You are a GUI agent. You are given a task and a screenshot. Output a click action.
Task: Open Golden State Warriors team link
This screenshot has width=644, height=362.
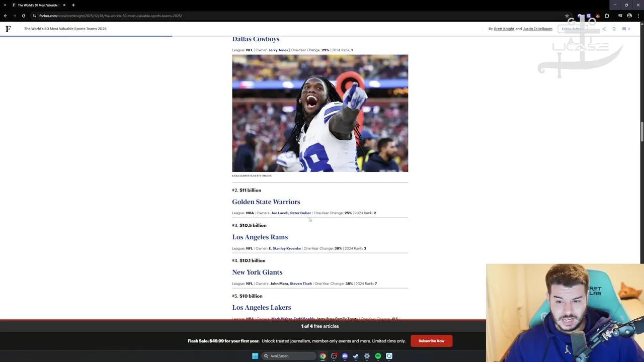pyautogui.click(x=266, y=202)
